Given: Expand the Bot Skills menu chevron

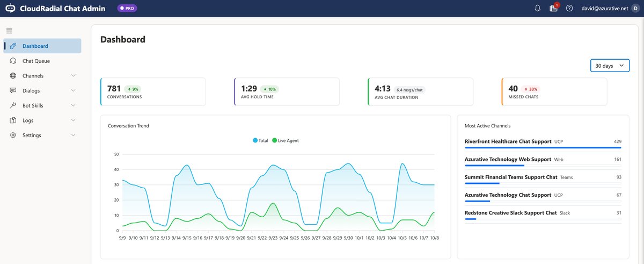Looking at the screenshot, I should coord(73,105).
